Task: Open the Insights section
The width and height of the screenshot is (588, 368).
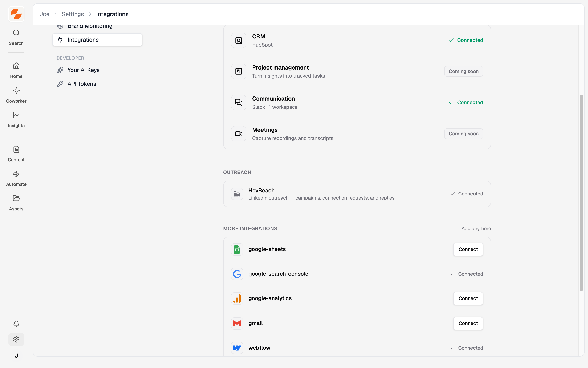Action: pos(16,120)
